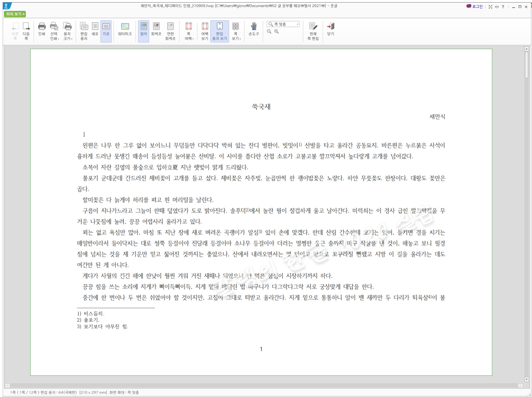Viewport: 532px width, 397px height.
Task: Click status bar text 편집 용지 : A4(국배판)
Action: click(59, 392)
